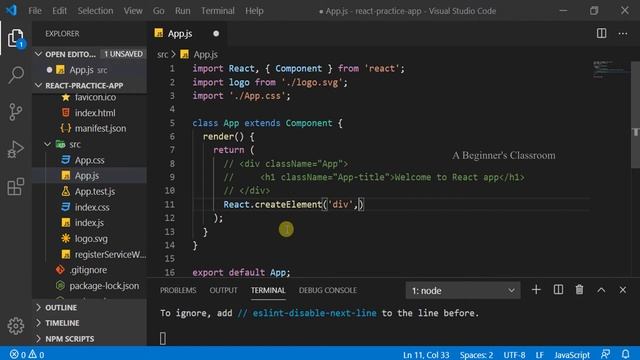Open the Explorer view in activity bar
This screenshot has width=640, height=360.
coord(16,39)
